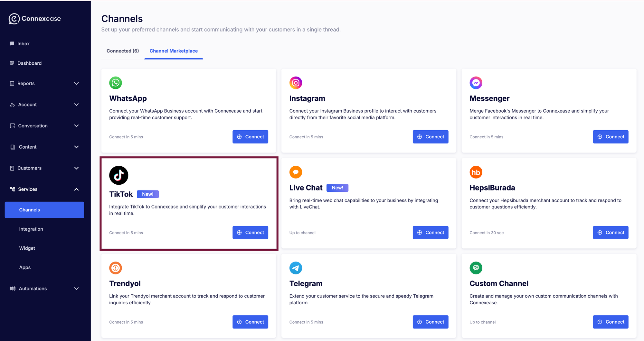
Task: Expand the Automations dropdown arrow
Action: [76, 289]
